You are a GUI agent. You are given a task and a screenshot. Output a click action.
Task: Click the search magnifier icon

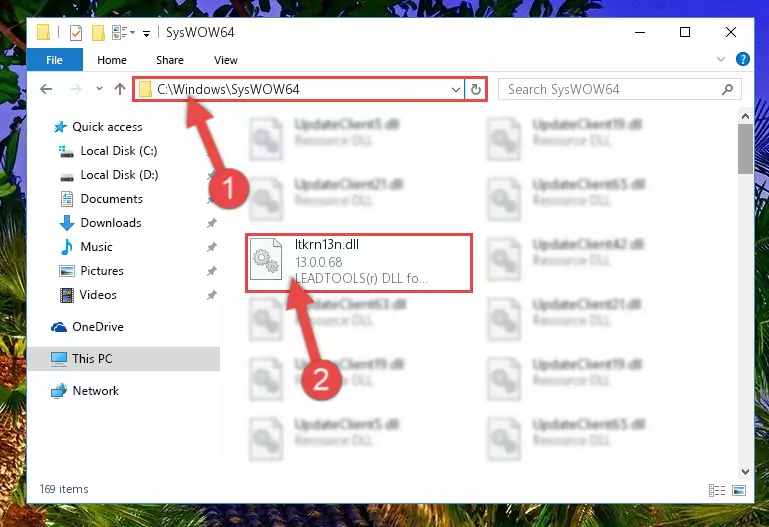pos(727,89)
